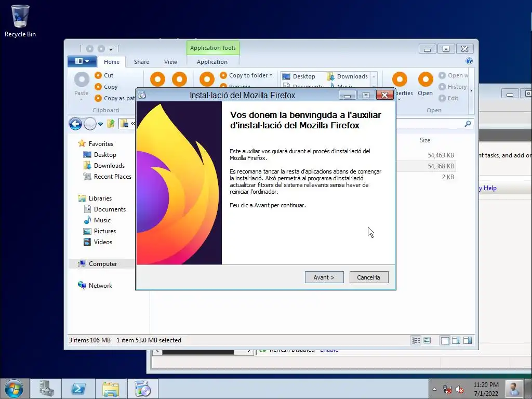Open the Paste dropdown arrow below Paste
The width and height of the screenshot is (532, 399).
[82, 100]
